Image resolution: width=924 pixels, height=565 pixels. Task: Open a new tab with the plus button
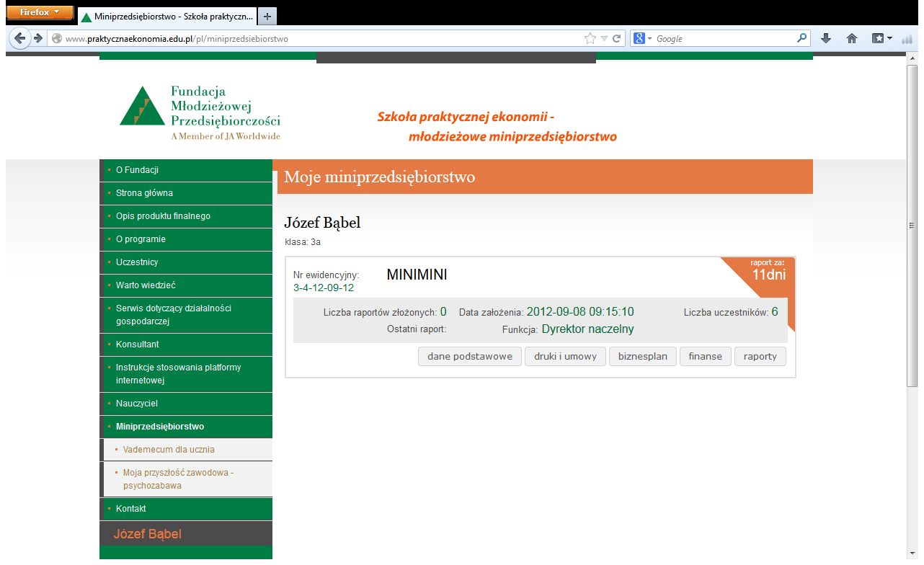pyautogui.click(x=267, y=17)
